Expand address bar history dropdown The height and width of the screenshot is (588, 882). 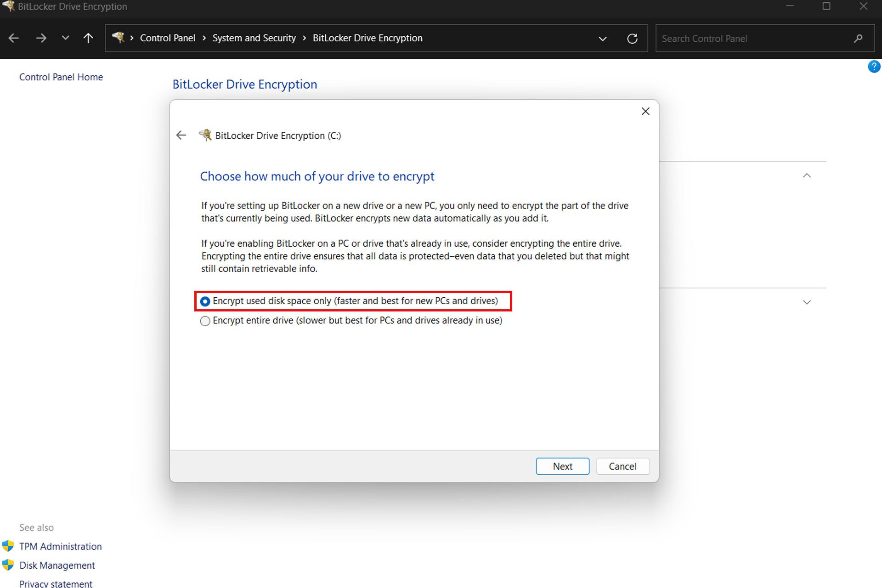(x=603, y=39)
